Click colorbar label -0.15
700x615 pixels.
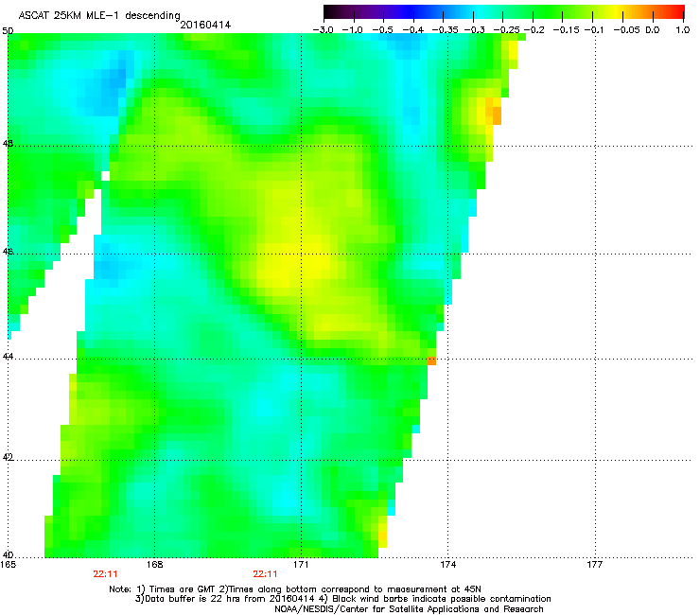click(x=566, y=30)
